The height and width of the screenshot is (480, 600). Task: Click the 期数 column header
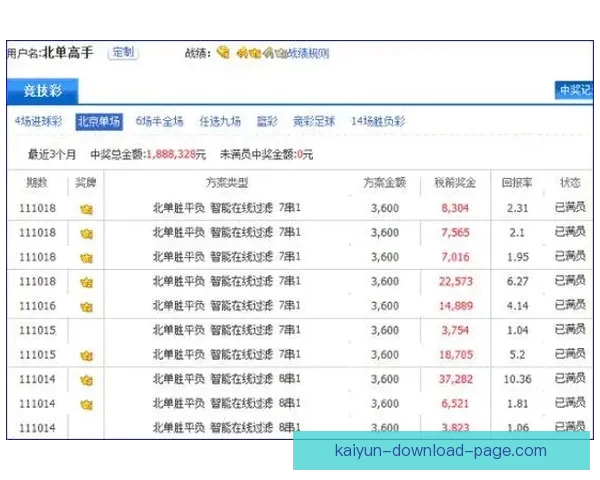37,183
